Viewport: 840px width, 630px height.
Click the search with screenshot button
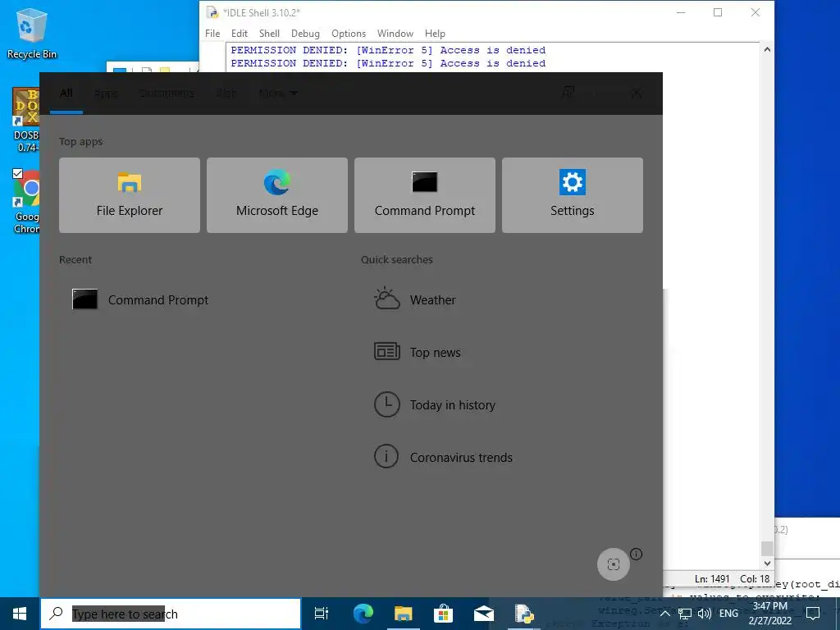[614, 564]
